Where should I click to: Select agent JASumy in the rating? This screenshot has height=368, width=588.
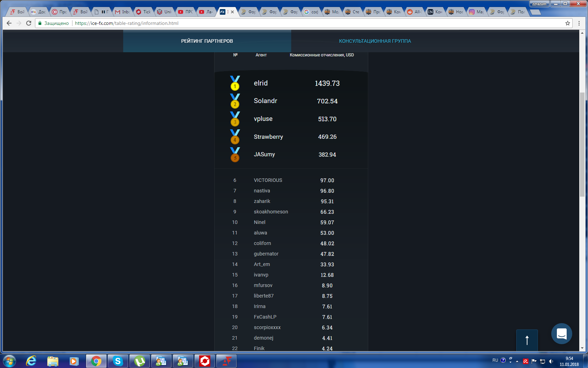click(x=264, y=155)
